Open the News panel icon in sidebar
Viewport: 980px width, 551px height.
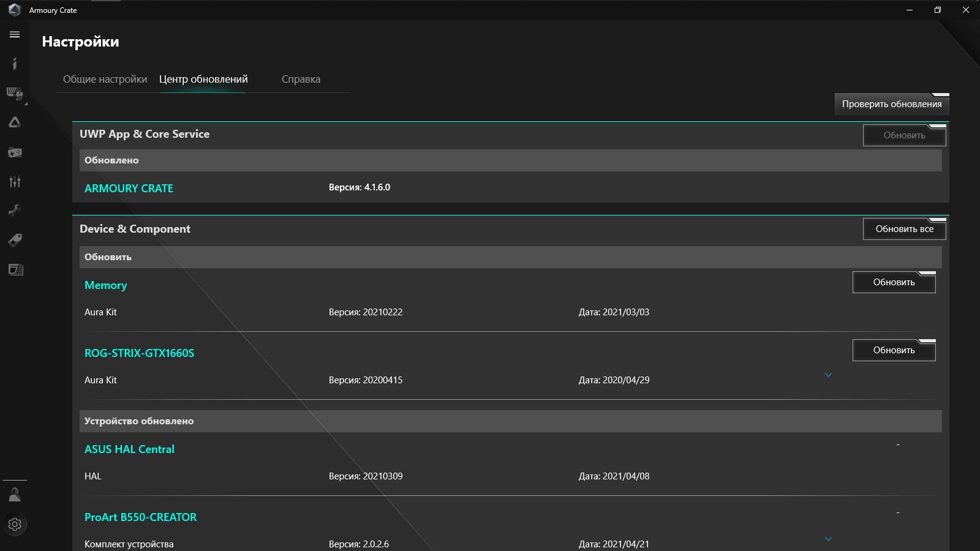[x=15, y=269]
